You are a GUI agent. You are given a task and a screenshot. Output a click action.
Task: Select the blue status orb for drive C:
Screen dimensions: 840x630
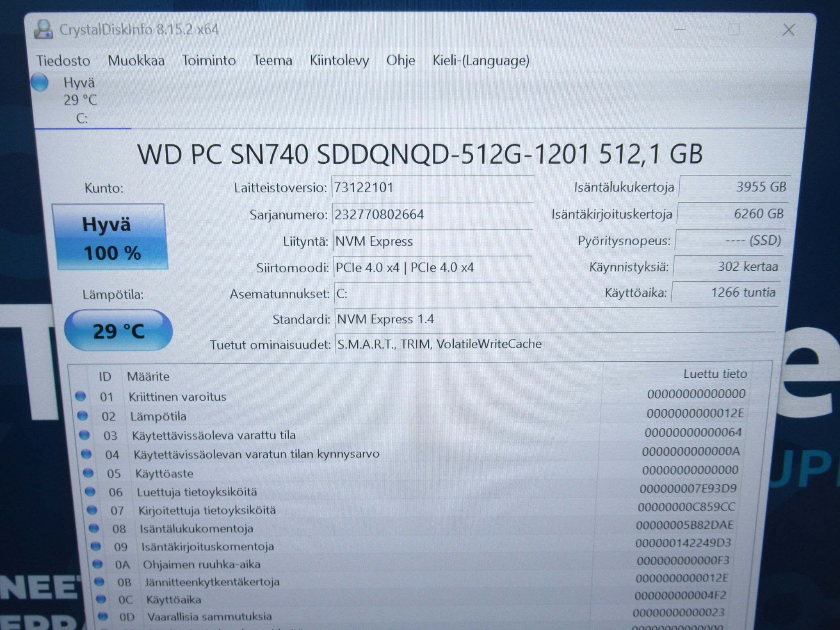tap(40, 82)
